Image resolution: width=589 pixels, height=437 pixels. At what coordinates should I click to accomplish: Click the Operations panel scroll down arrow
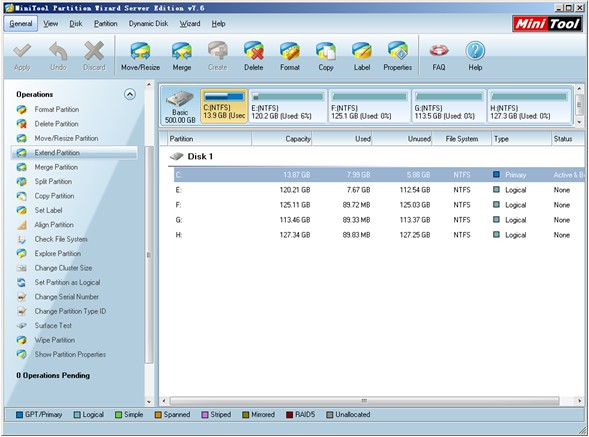point(149,402)
